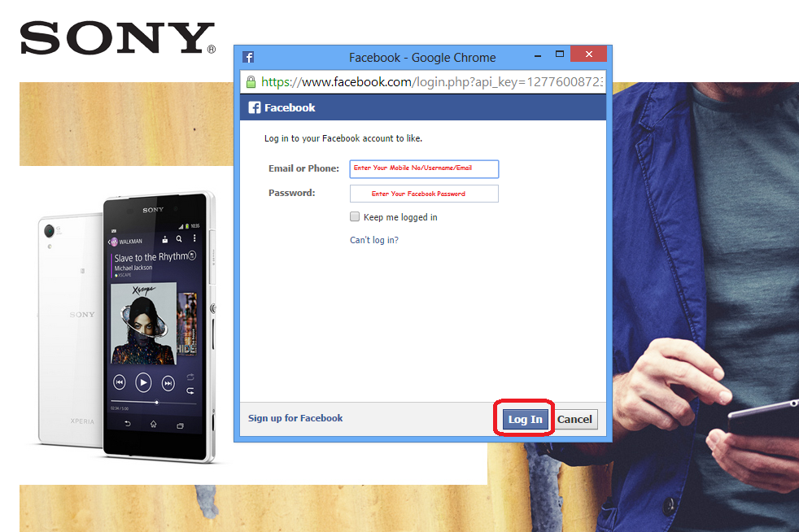This screenshot has width=799, height=532.
Task: Click the repeat icon on phone player
Action: click(x=190, y=390)
